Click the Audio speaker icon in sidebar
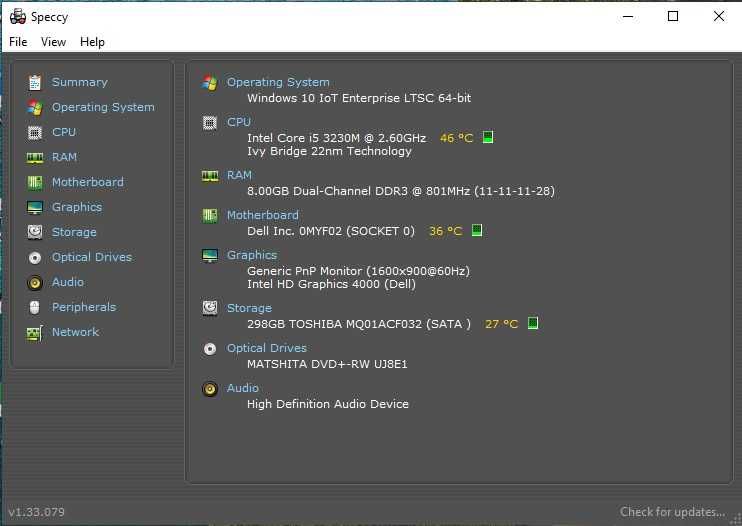The height and width of the screenshot is (526, 742). pyautogui.click(x=35, y=283)
